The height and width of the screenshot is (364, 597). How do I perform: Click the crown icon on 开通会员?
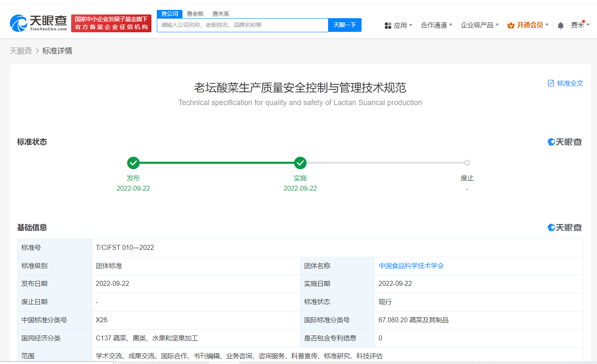[x=510, y=25]
